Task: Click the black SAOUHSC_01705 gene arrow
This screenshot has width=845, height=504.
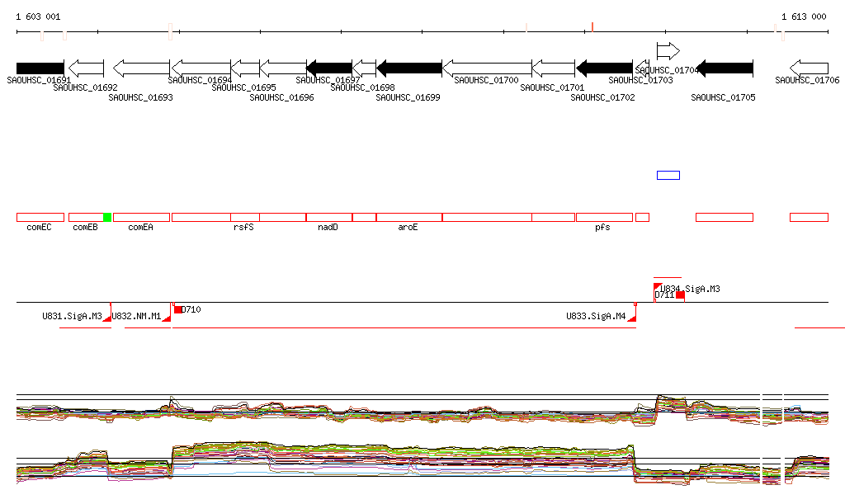Action: pos(725,68)
